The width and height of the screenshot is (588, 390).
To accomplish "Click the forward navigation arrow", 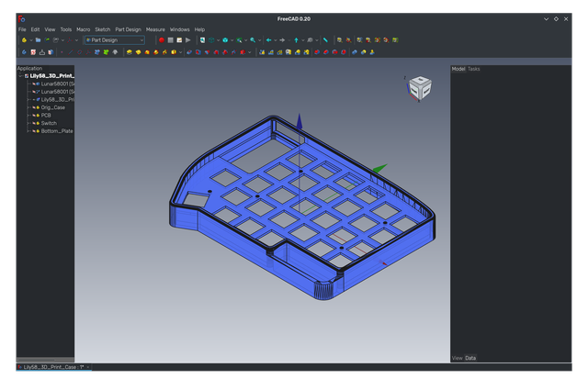I will [282, 40].
